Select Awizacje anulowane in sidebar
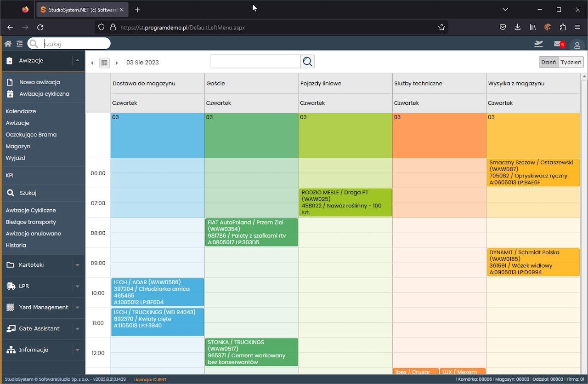588x384 pixels. click(x=33, y=234)
